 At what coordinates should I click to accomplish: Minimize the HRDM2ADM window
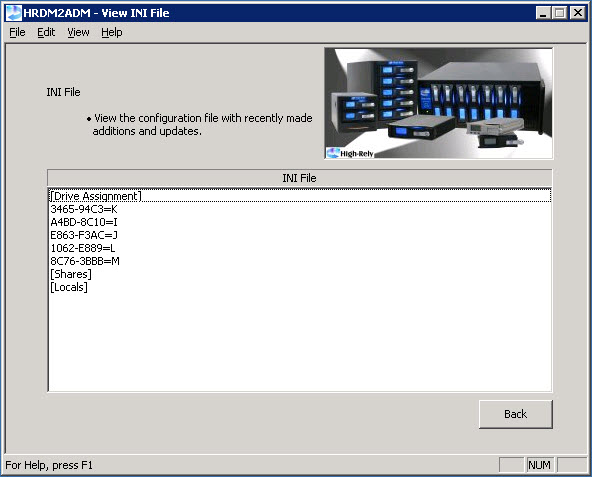543,13
